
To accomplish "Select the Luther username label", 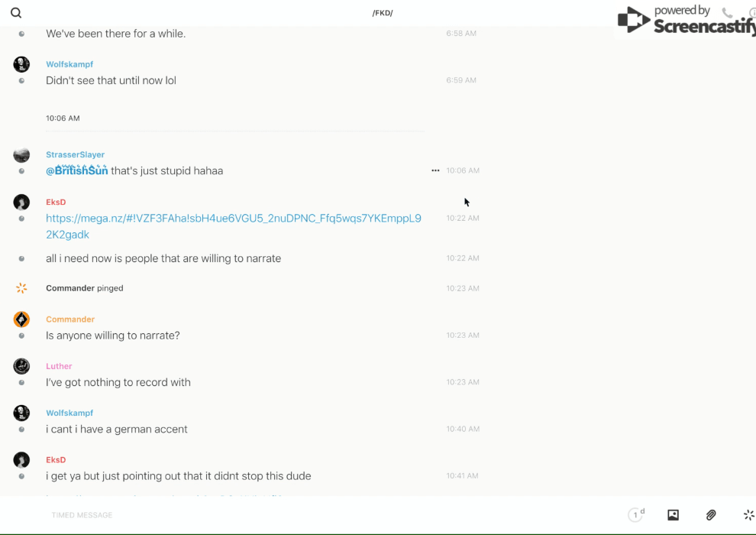I will click(59, 366).
